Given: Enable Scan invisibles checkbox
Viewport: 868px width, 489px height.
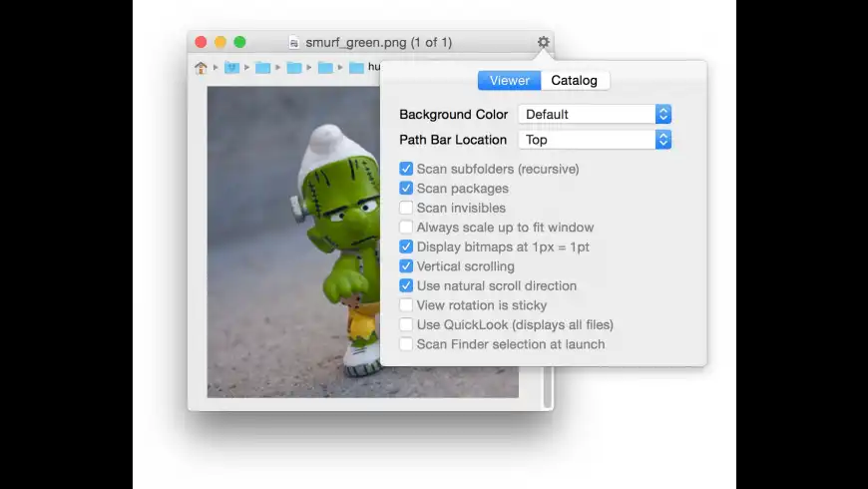Looking at the screenshot, I should point(406,208).
